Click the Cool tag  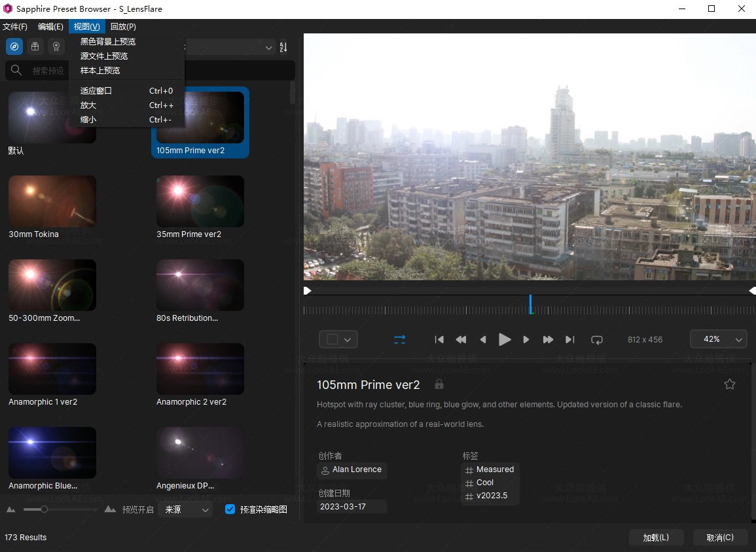pyautogui.click(x=479, y=483)
